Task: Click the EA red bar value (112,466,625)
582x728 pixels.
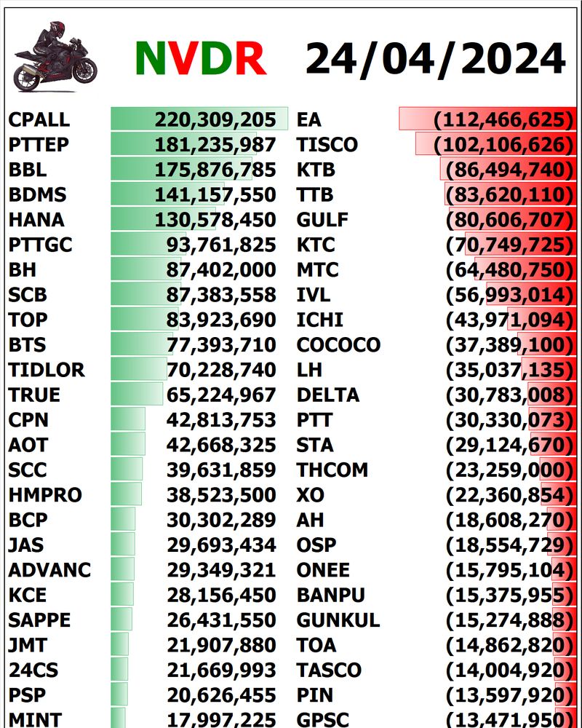Action: pos(503,120)
